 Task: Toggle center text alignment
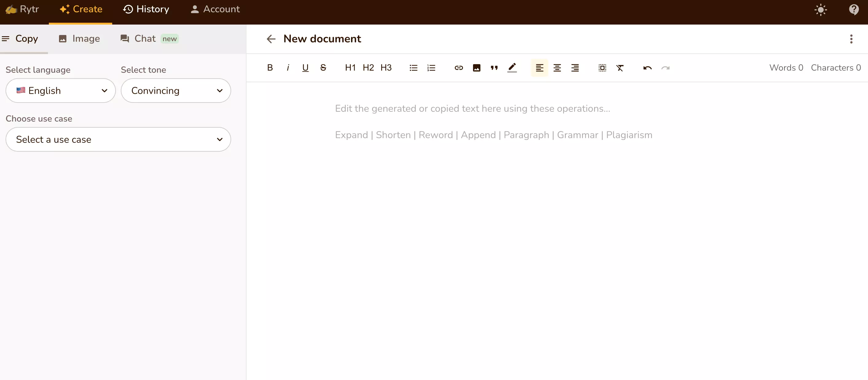click(x=557, y=68)
